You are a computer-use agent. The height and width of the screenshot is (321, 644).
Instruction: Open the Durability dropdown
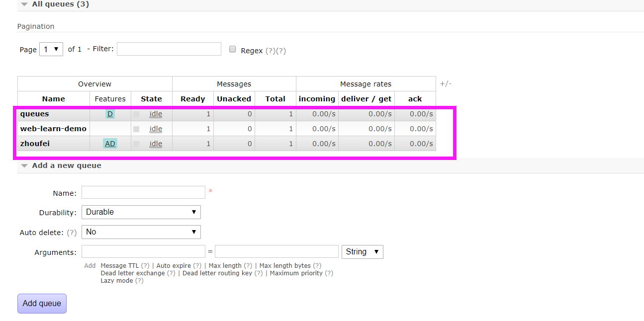tap(141, 212)
